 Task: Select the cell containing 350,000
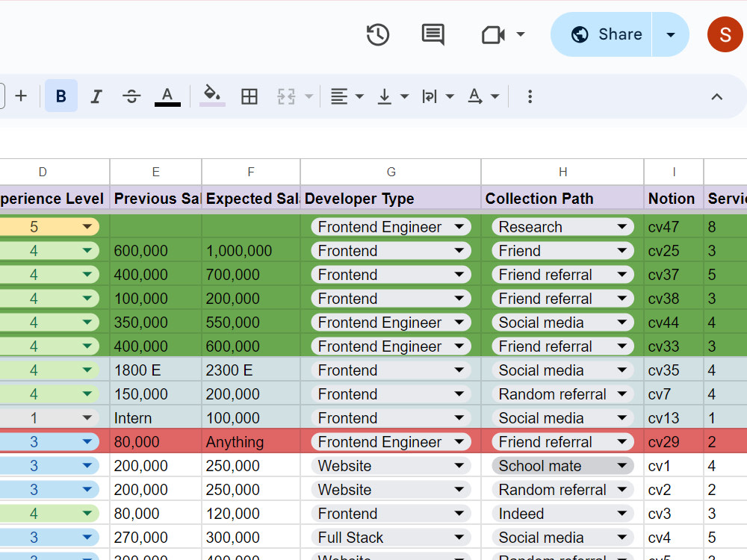tap(156, 323)
